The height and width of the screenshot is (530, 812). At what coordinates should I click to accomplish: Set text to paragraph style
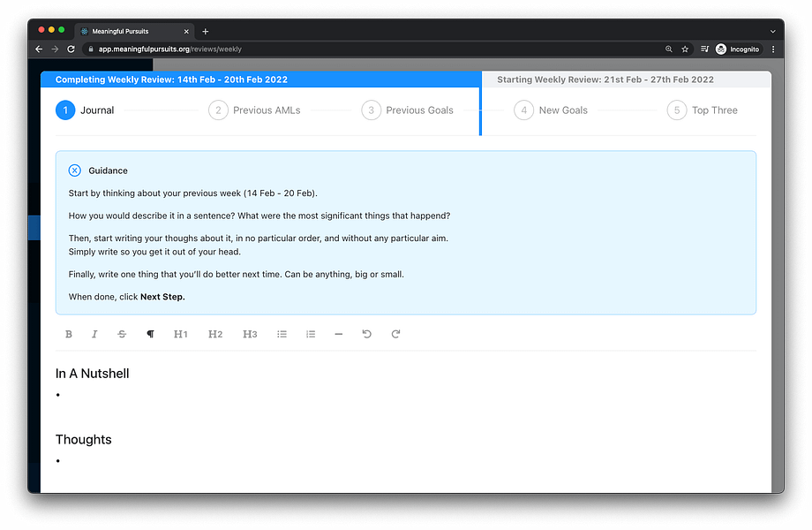[150, 334]
